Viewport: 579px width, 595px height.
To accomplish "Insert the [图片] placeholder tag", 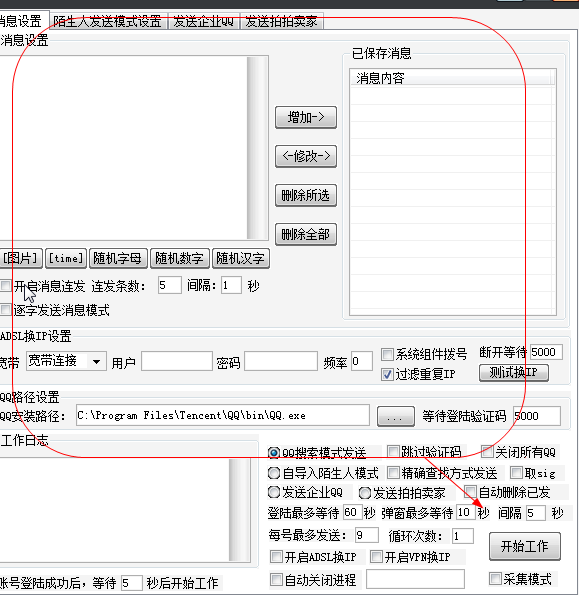I will tap(20, 258).
